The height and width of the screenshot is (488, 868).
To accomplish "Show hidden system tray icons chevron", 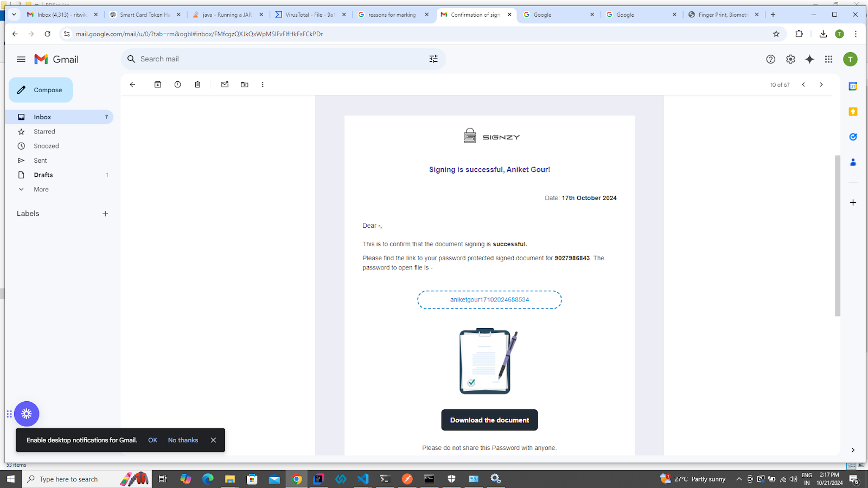I will 739,479.
